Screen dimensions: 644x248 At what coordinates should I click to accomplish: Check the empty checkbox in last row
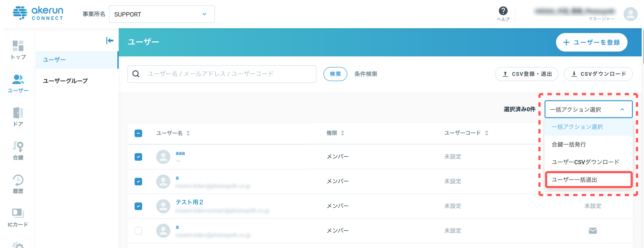pyautogui.click(x=138, y=231)
